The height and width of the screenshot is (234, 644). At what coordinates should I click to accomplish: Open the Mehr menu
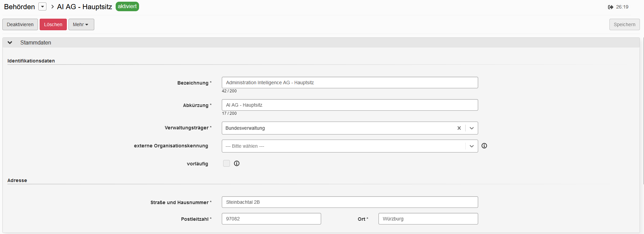coord(81,24)
